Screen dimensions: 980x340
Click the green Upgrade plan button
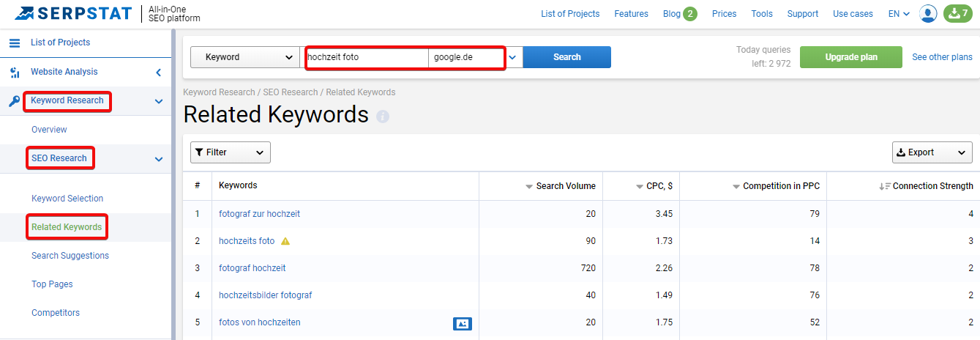pos(852,57)
